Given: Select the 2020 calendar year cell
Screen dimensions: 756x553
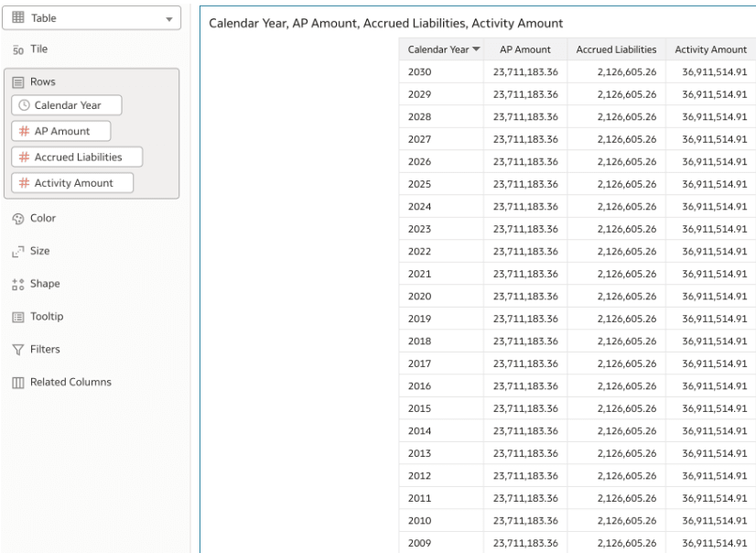Looking at the screenshot, I should [441, 296].
